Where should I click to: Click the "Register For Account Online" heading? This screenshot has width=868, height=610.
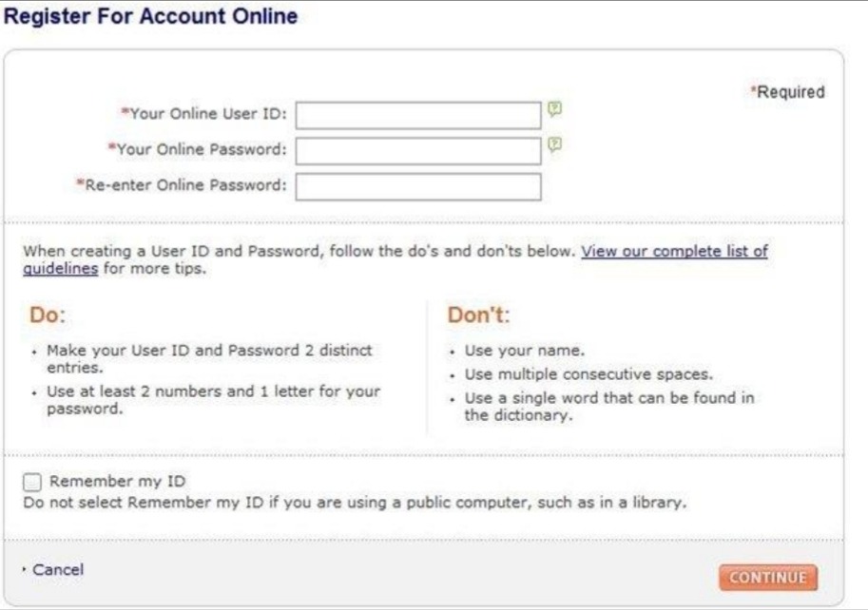(151, 17)
